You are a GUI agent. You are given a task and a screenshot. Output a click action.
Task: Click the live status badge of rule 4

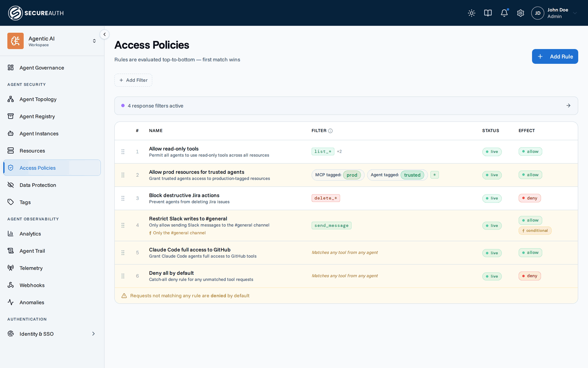point(492,226)
